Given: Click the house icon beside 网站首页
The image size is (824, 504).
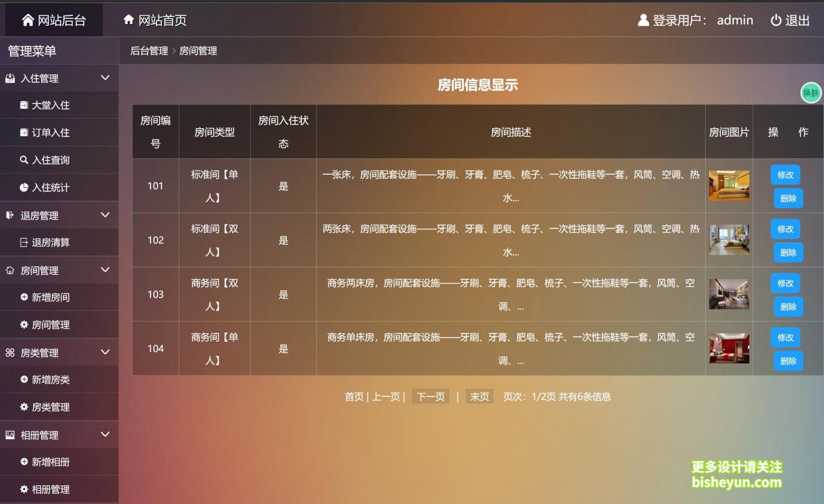Looking at the screenshot, I should (x=129, y=19).
